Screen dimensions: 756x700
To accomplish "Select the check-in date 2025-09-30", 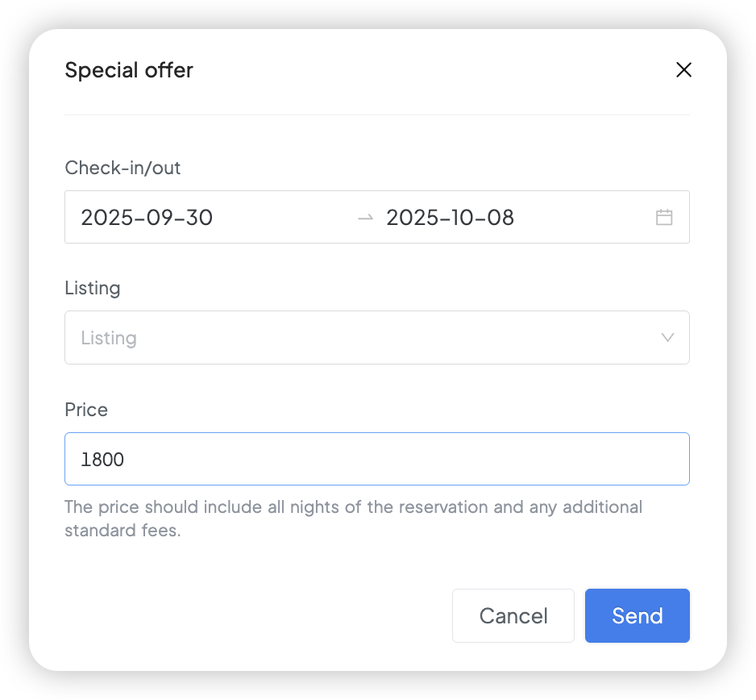I will 147,217.
